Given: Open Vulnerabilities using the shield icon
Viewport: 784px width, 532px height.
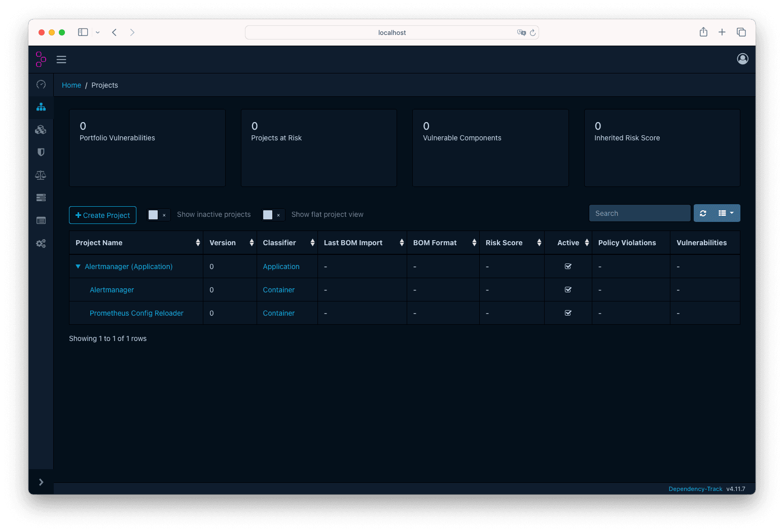Looking at the screenshot, I should (x=41, y=152).
